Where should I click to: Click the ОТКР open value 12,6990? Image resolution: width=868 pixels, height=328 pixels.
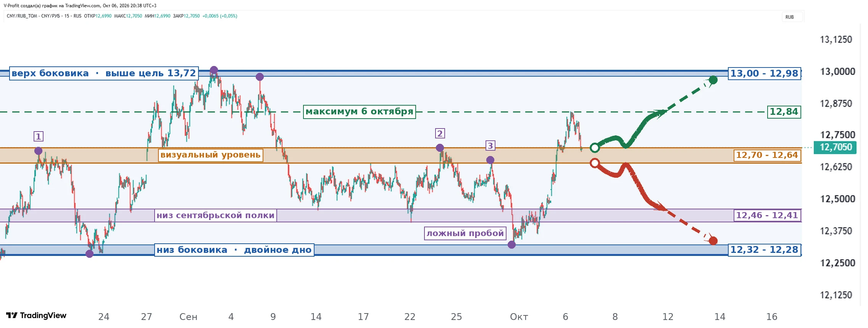[103, 16]
